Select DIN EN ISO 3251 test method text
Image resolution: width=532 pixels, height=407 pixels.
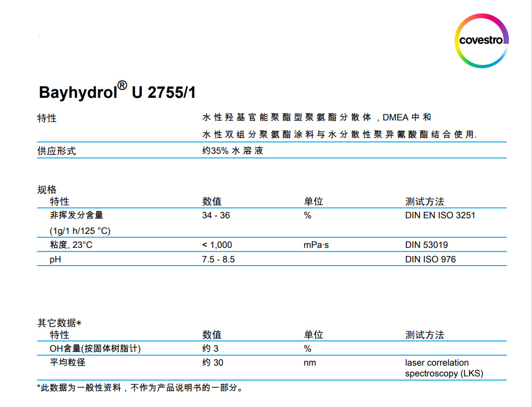coord(442,215)
